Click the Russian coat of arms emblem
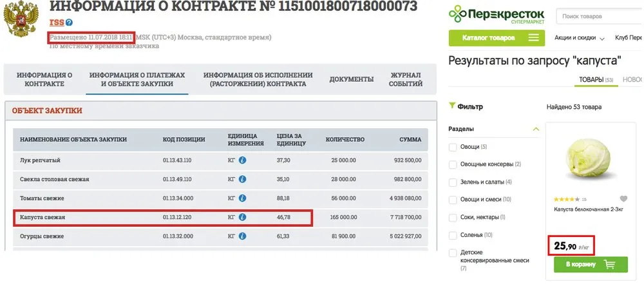 (21, 19)
